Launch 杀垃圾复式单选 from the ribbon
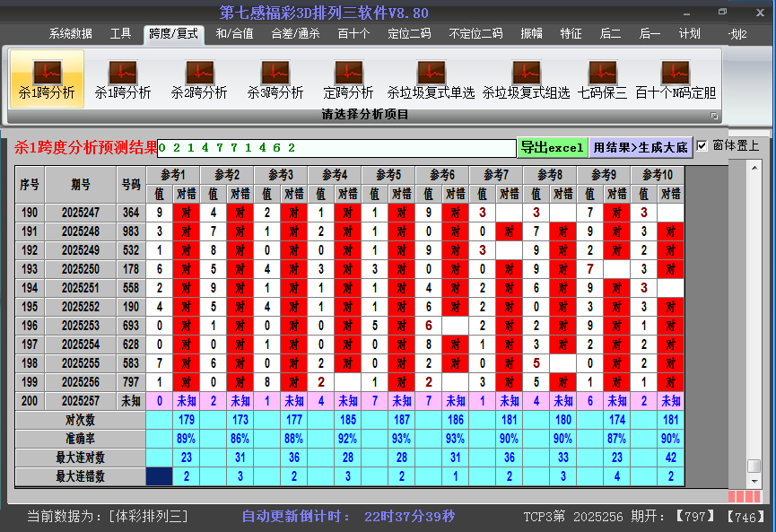The width and height of the screenshot is (776, 532). 431,79
